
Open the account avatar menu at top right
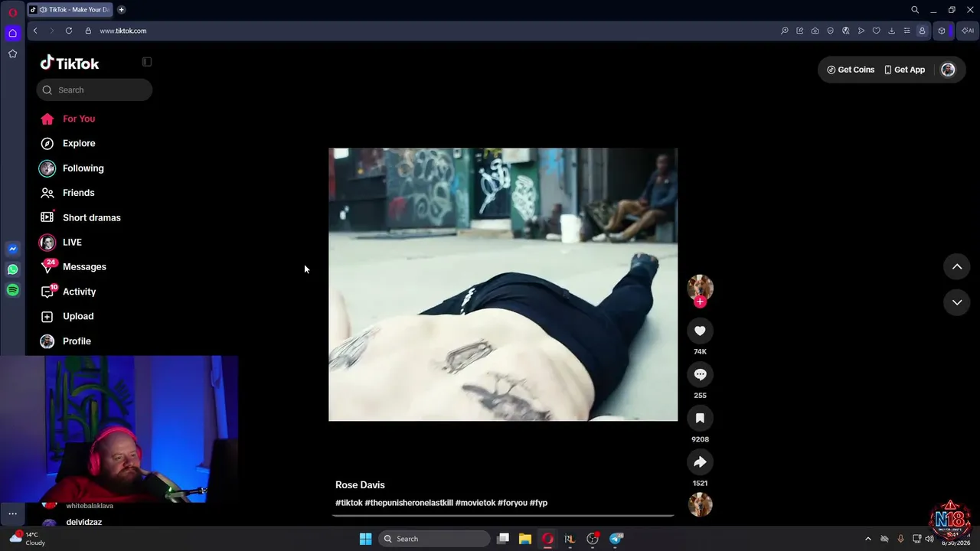coord(948,70)
